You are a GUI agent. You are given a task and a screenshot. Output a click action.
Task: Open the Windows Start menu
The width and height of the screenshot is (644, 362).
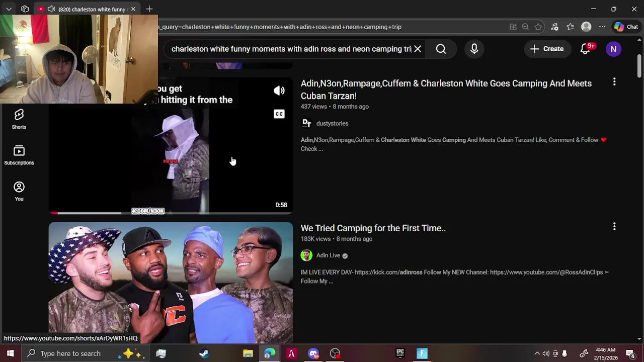pyautogui.click(x=10, y=353)
